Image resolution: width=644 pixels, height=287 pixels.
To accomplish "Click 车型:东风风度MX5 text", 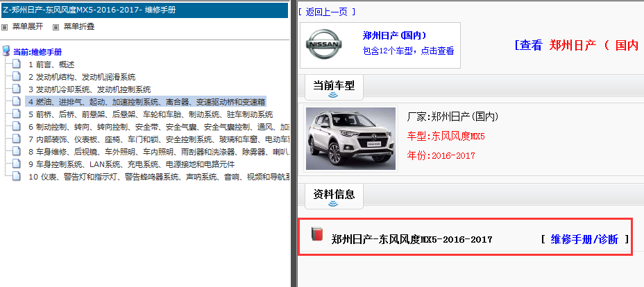I will point(446,137).
